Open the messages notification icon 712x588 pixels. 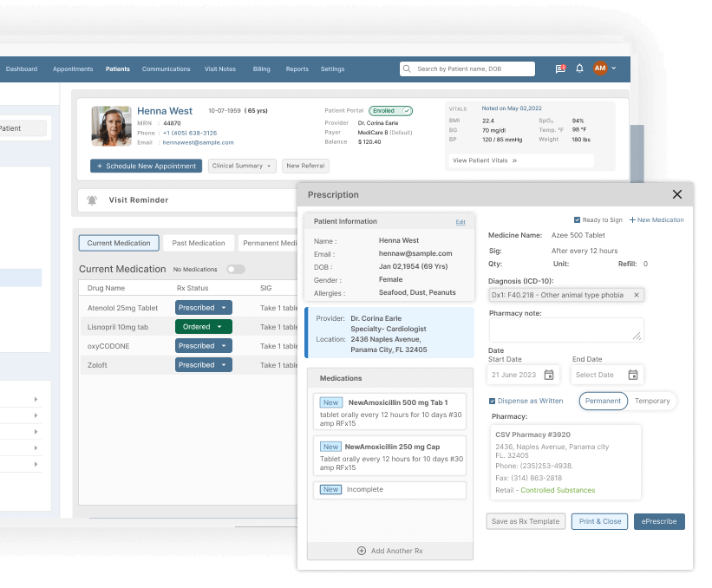click(x=561, y=68)
